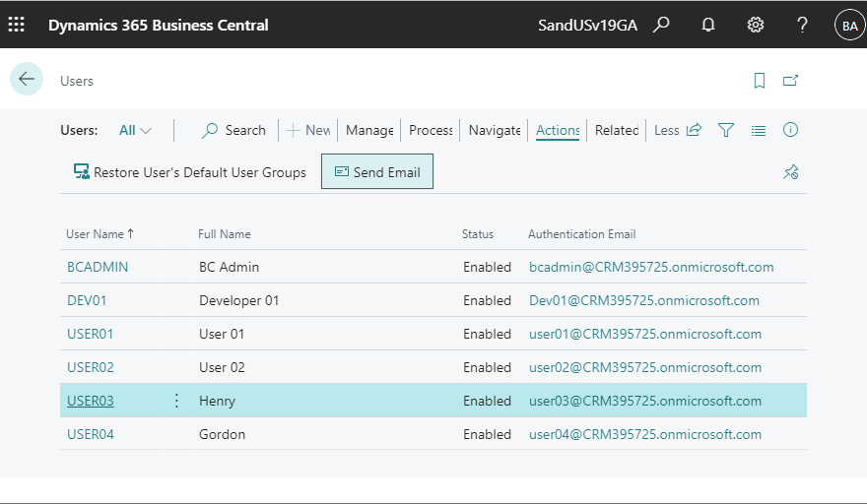Open the Manage menu

pos(369,130)
